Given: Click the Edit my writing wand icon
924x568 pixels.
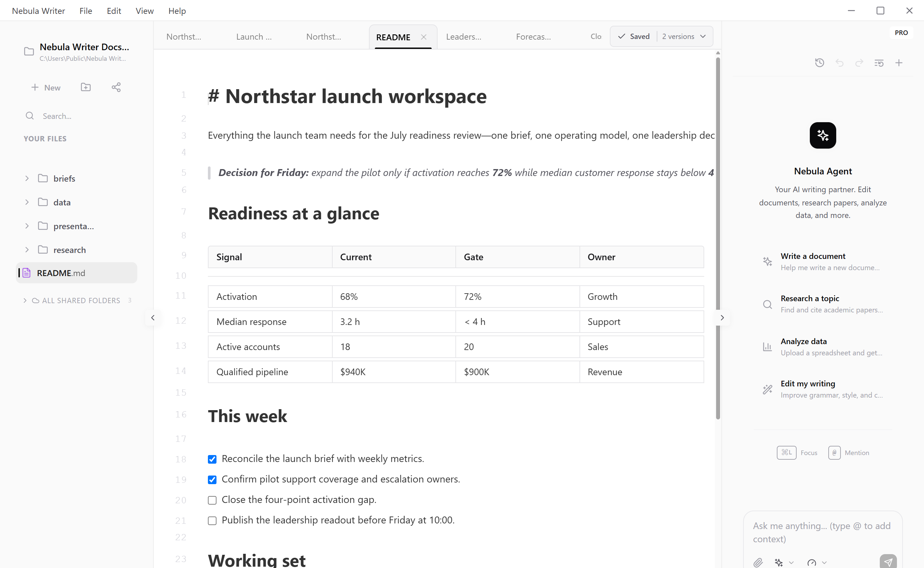Looking at the screenshot, I should pos(767,389).
